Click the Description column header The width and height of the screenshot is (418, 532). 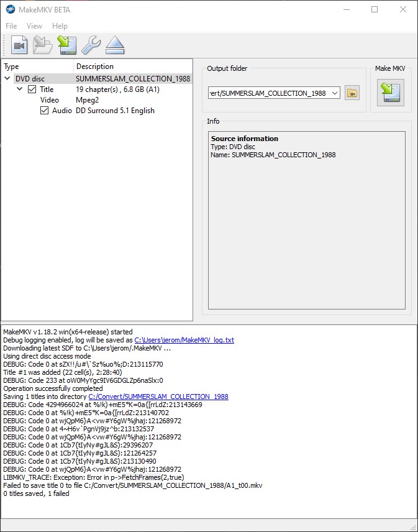95,66
